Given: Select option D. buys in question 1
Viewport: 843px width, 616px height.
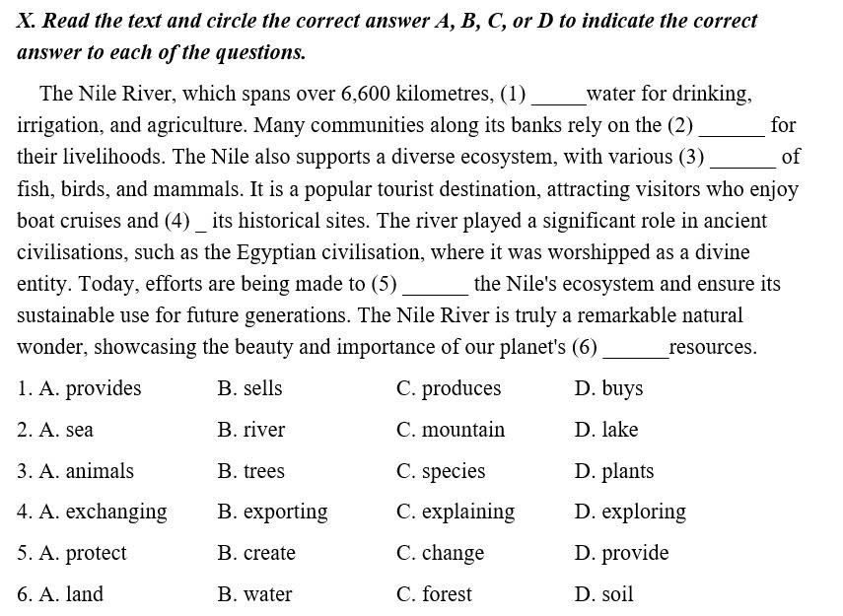Looking at the screenshot, I should point(608,388).
